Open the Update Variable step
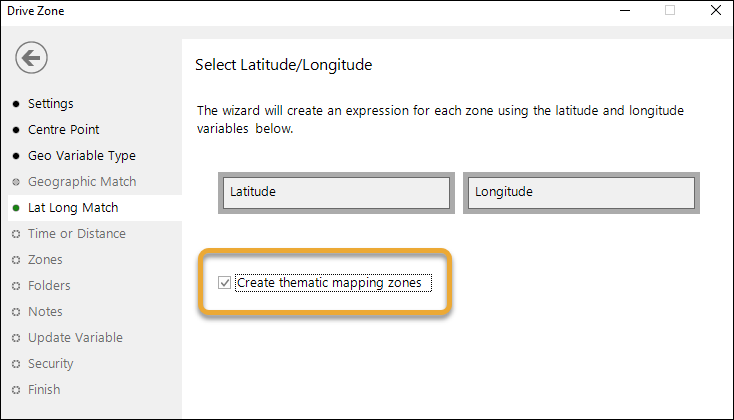734x420 pixels. click(x=75, y=338)
